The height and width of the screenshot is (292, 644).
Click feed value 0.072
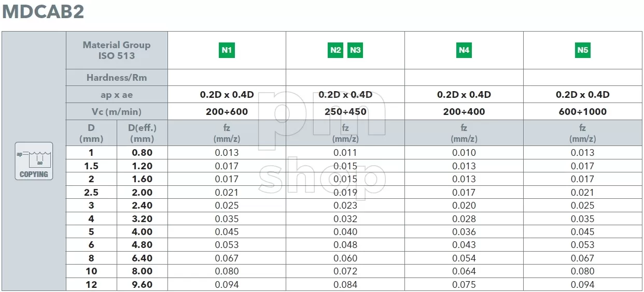coord(345,271)
